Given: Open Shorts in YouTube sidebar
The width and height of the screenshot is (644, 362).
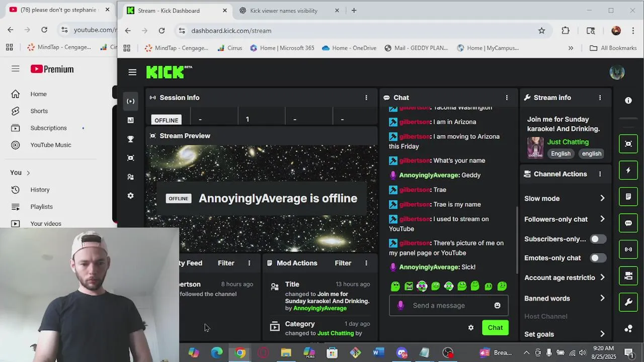Looking at the screenshot, I should coord(39,111).
